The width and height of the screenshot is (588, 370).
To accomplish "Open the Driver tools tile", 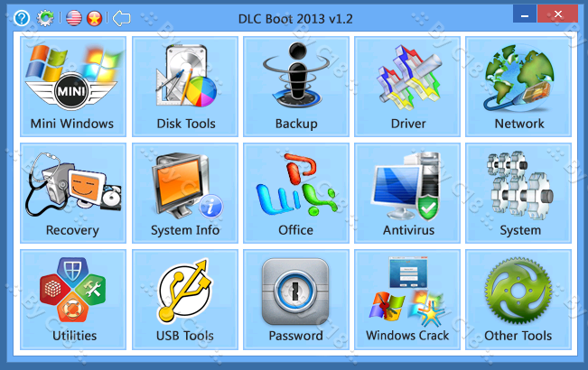I will (x=407, y=87).
